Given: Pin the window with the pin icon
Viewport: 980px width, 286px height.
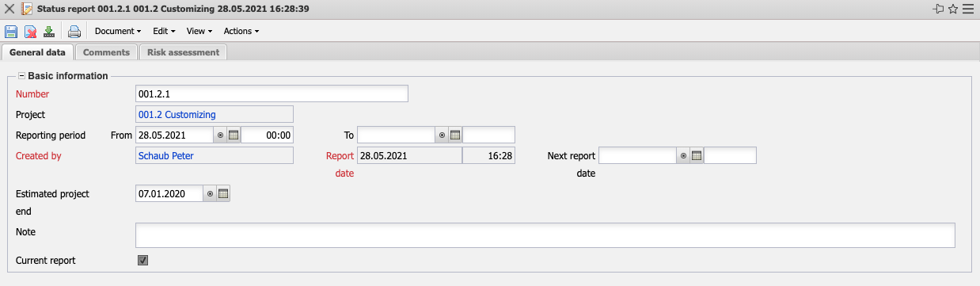Looking at the screenshot, I should click(x=939, y=10).
